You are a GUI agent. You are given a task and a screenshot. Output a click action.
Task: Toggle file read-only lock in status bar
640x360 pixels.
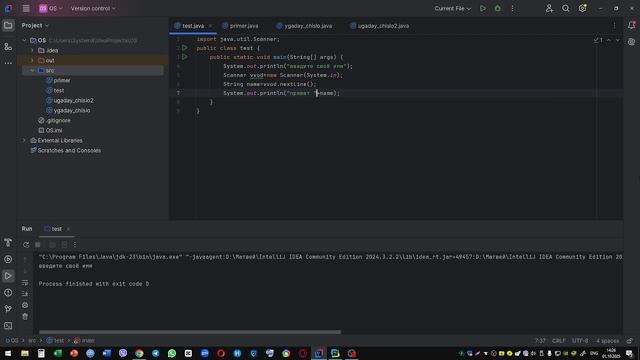630,340
